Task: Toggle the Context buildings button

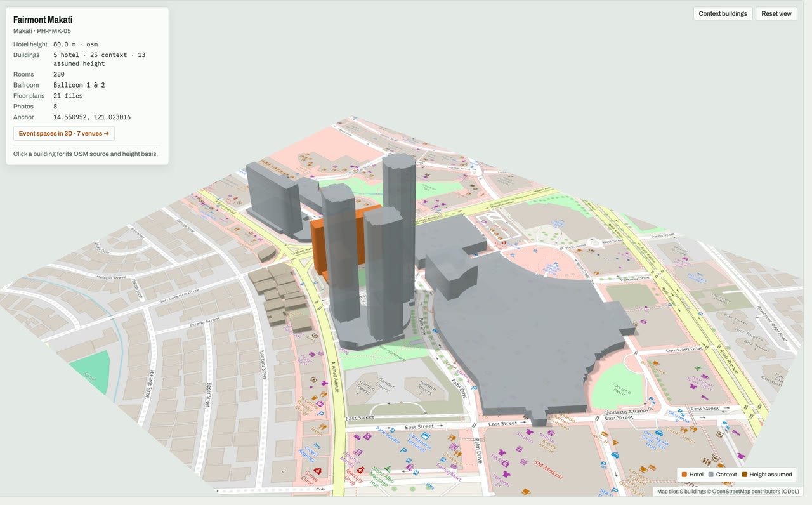Action: 723,14
